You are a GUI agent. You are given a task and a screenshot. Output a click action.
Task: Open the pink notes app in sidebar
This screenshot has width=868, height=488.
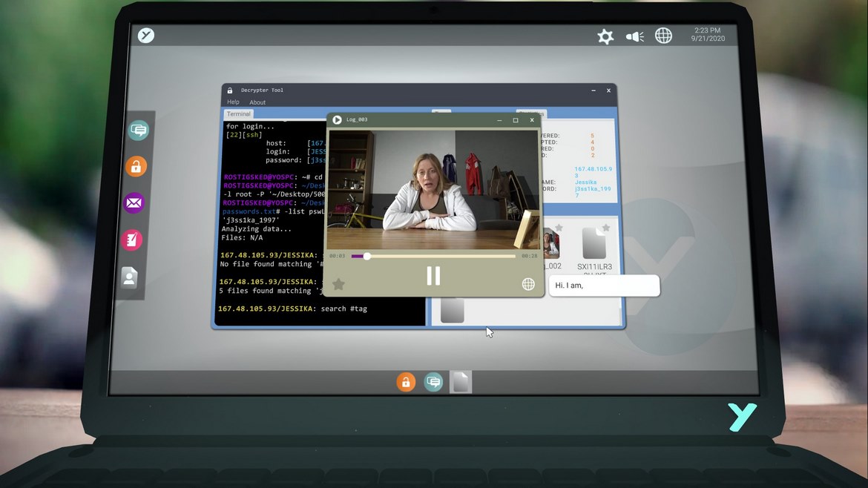pyautogui.click(x=131, y=240)
